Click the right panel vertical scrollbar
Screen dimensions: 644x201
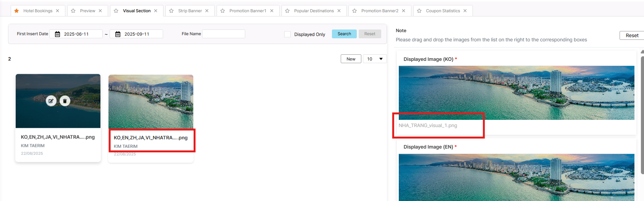[x=642, y=115]
